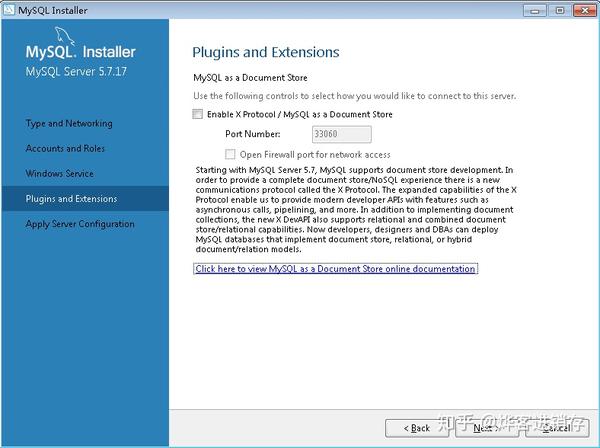The height and width of the screenshot is (448, 600).
Task: Click the MySQL as a Document Store subtitle
Action: [x=250, y=78]
